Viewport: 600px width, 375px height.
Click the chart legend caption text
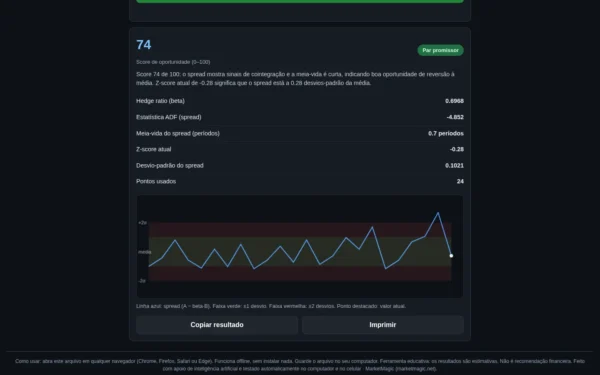(x=271, y=306)
